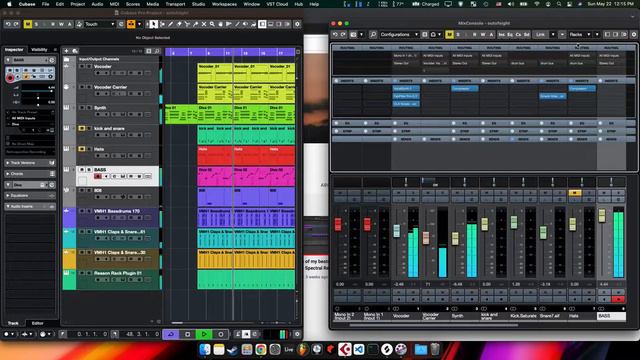Image resolution: width=640 pixels, height=360 pixels.
Task: Open Visual Studio Code from the Dock
Action: point(359,349)
